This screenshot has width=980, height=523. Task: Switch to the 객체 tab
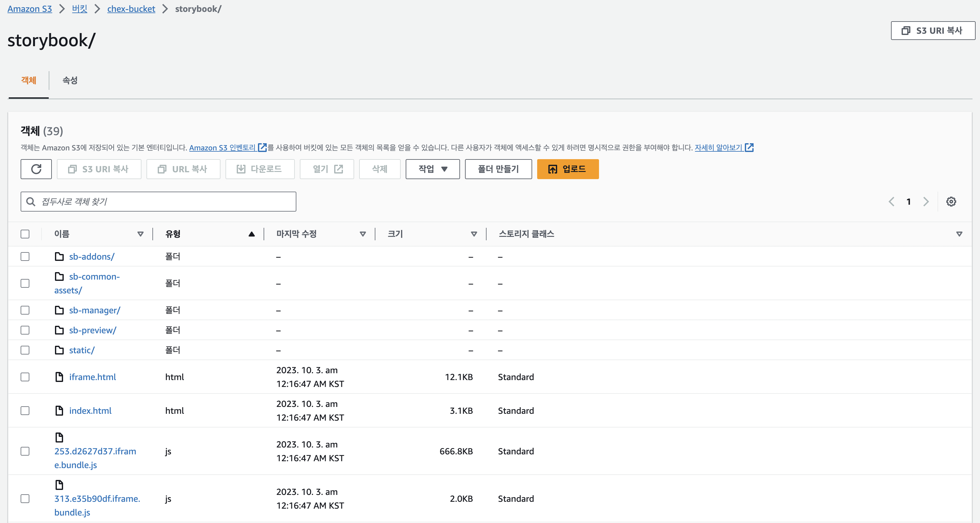pos(28,80)
